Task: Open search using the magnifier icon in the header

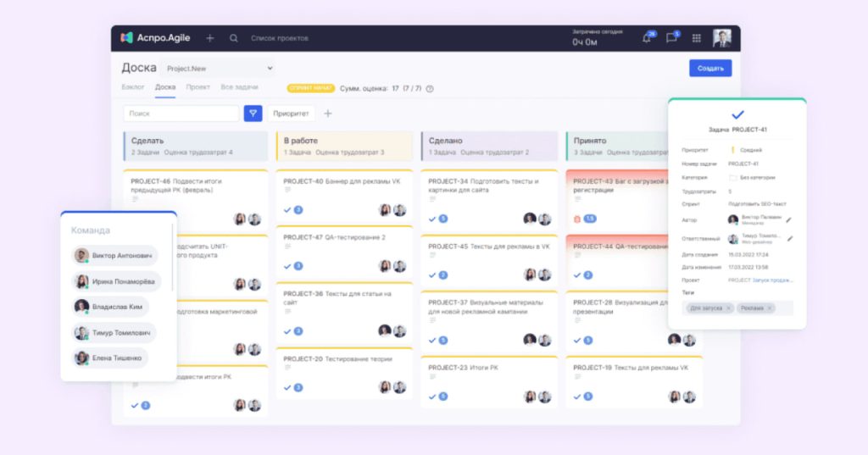Action: click(234, 38)
